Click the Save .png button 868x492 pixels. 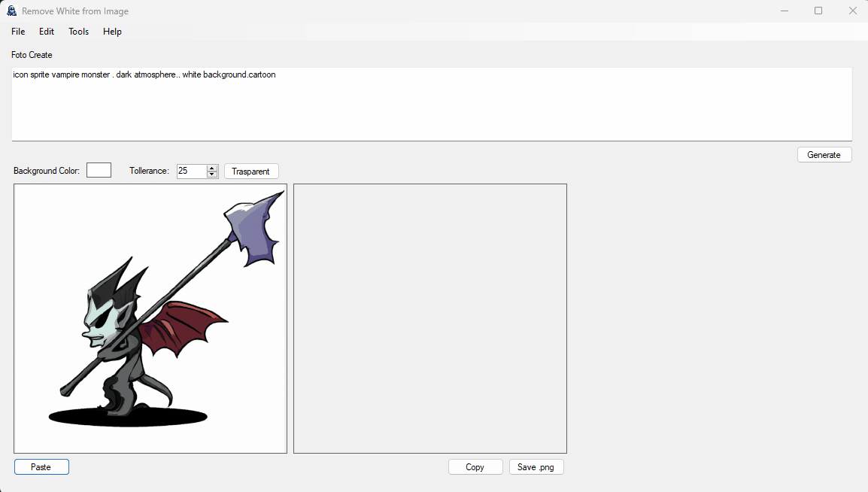(536, 467)
